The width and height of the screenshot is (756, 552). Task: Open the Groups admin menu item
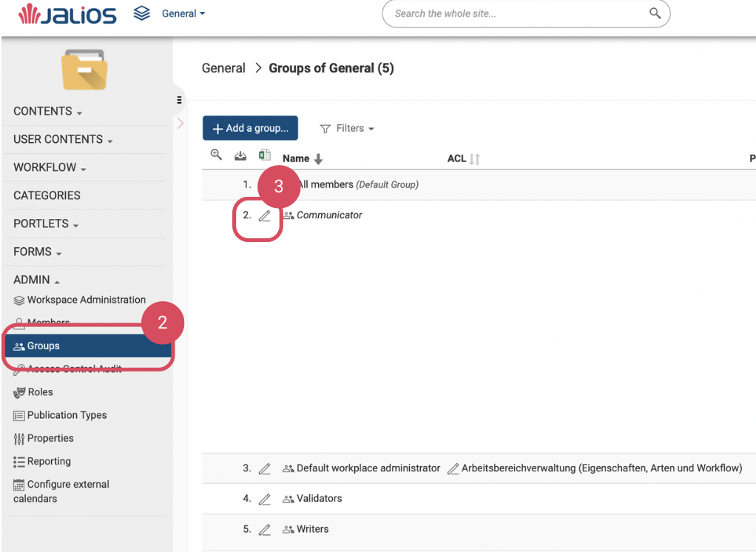pyautogui.click(x=44, y=346)
